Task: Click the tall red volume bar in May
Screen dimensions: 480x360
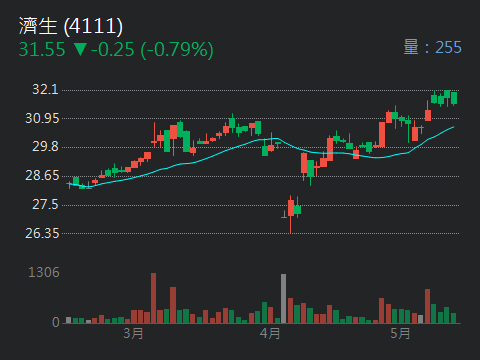Action: click(x=427, y=306)
